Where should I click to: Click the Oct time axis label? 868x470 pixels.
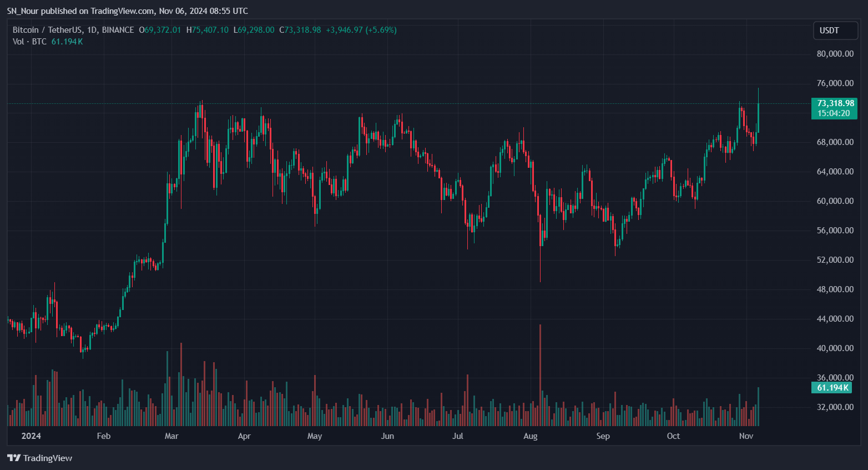(x=673, y=436)
